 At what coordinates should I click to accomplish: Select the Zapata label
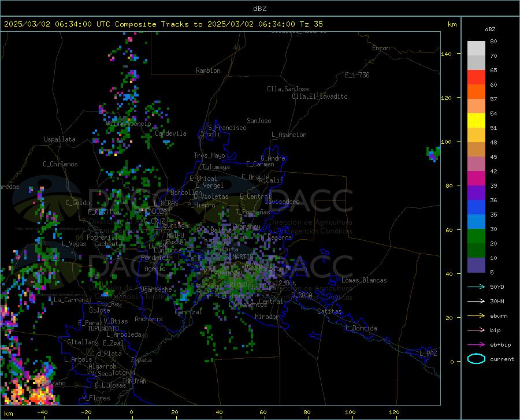coord(142,360)
